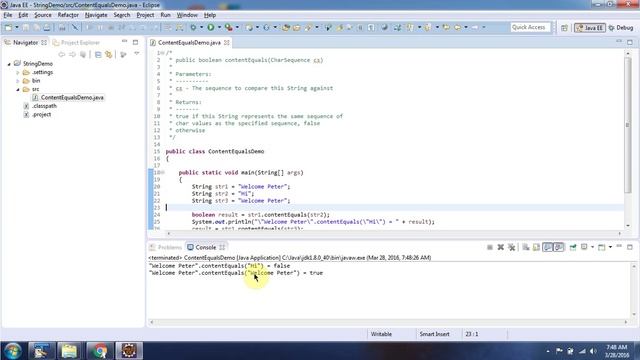Viewport: 640px width, 360px height.
Task: Maximize the editor area
Action: click(x=630, y=42)
